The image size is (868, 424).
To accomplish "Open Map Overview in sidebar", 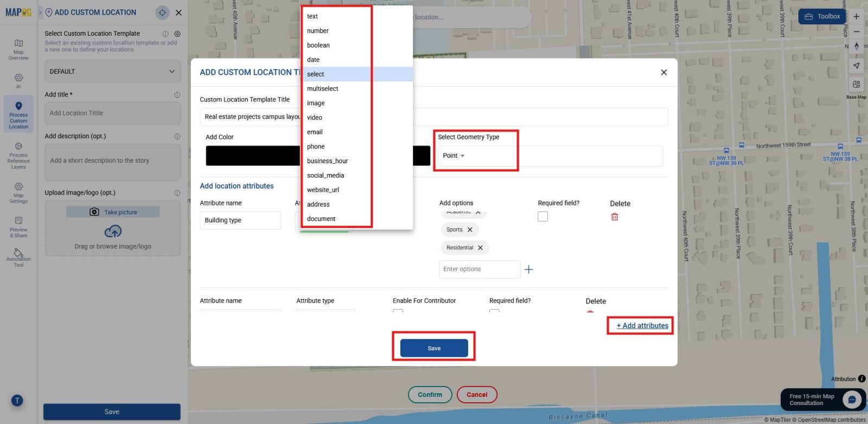I will 18,49.
